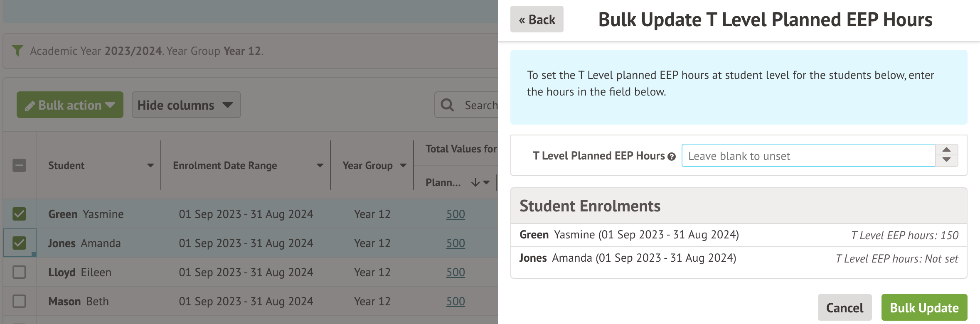Click the search magnifier icon

[x=447, y=105]
